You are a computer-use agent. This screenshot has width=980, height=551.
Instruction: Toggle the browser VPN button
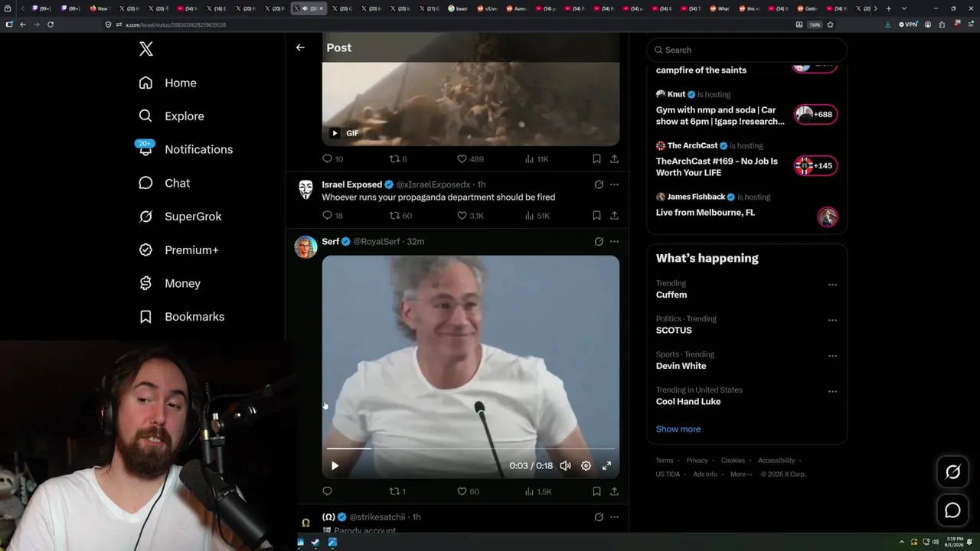coord(908,24)
